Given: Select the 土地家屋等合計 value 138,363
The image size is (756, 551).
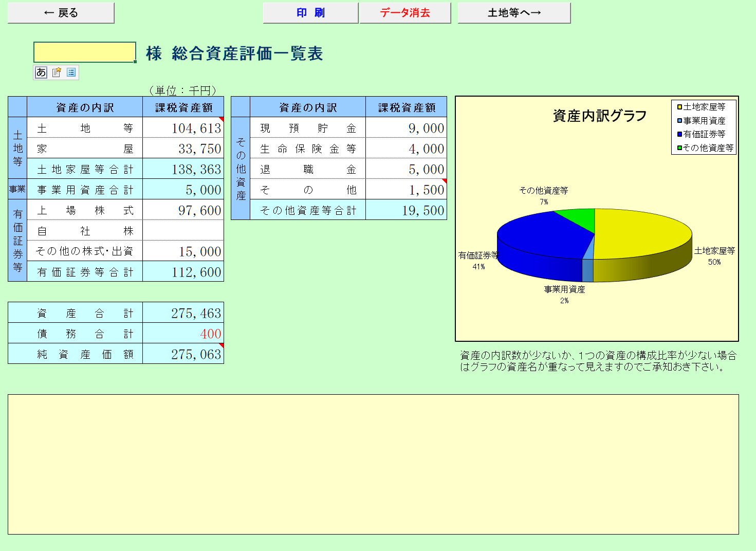Looking at the screenshot, I should click(183, 169).
